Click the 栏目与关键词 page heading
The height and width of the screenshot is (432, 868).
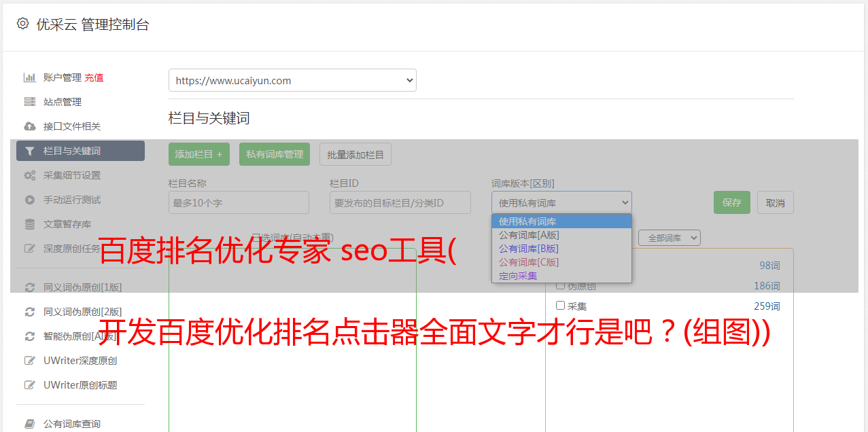tap(209, 118)
